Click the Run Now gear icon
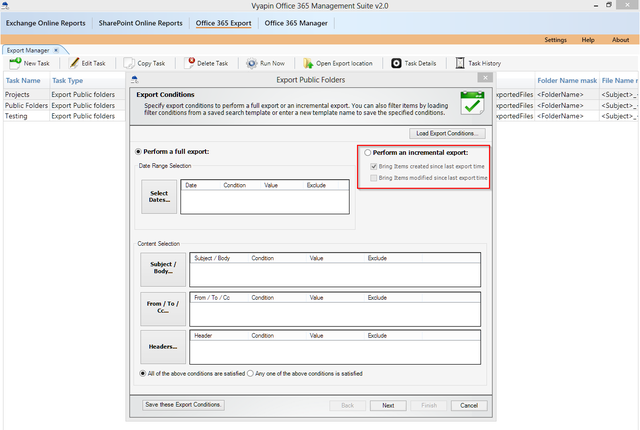This screenshot has width=640, height=430. click(x=252, y=63)
